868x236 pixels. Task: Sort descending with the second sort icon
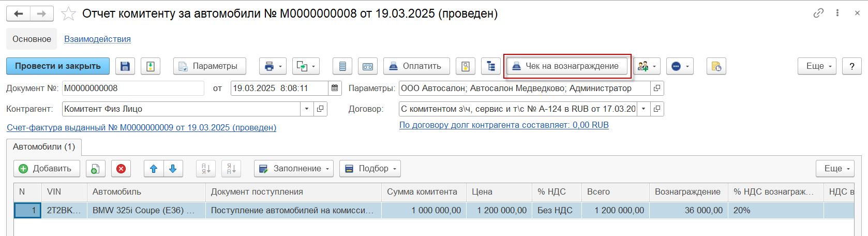[231, 169]
